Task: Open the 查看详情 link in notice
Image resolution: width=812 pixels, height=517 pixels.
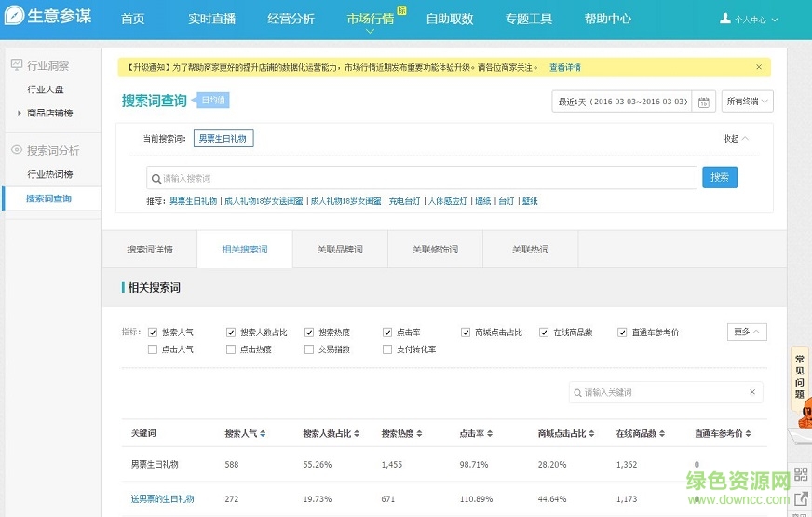Action: pyautogui.click(x=564, y=67)
